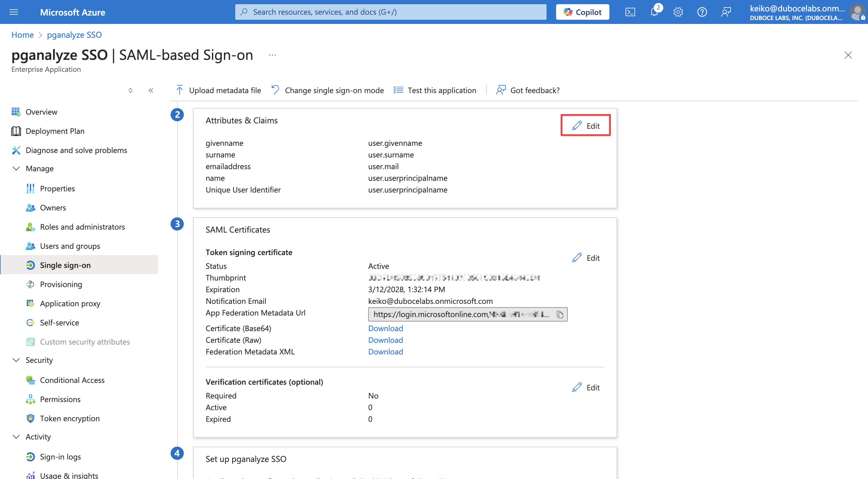Screen dimensions: 868x479
Task: Click the user.userprincipalname value for name
Action: click(x=408, y=178)
